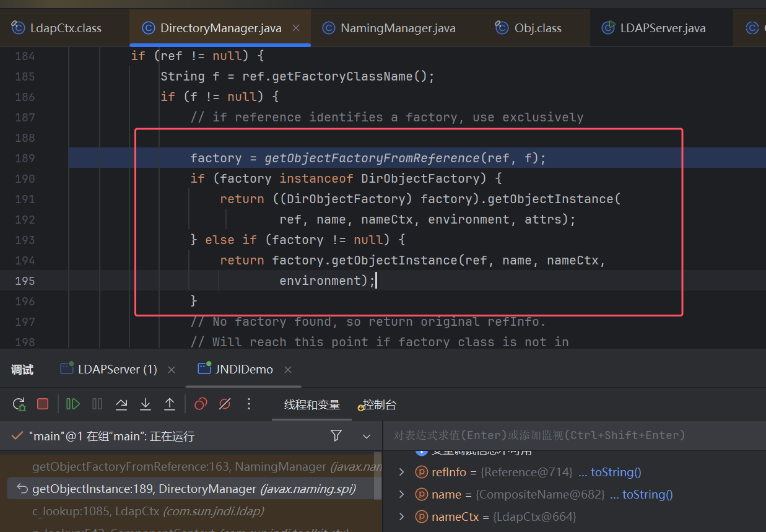766x532 pixels.
Task: Step into the method call
Action: click(146, 404)
